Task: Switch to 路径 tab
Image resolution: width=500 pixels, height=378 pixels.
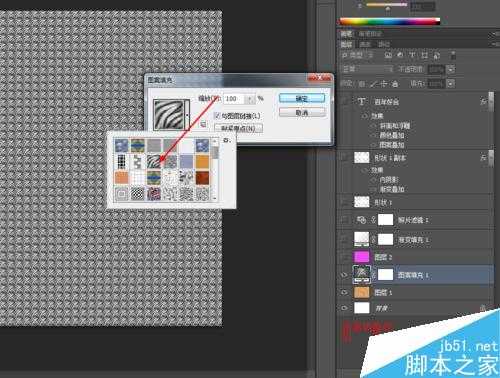Action: tap(384, 44)
